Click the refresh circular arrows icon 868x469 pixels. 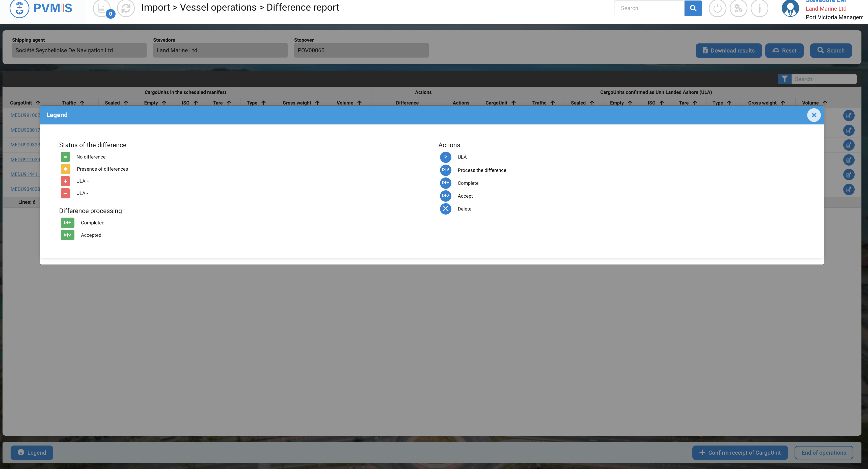[x=126, y=8]
